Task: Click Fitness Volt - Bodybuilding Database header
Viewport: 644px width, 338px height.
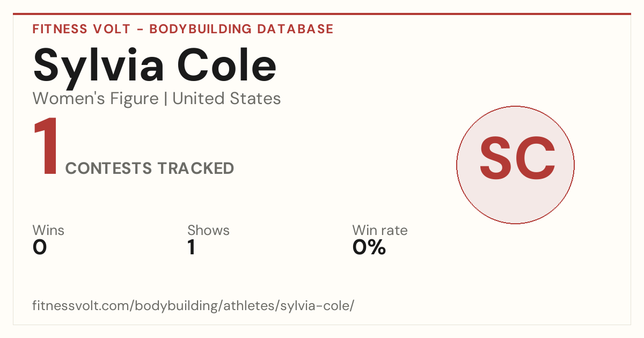Action: tap(183, 29)
